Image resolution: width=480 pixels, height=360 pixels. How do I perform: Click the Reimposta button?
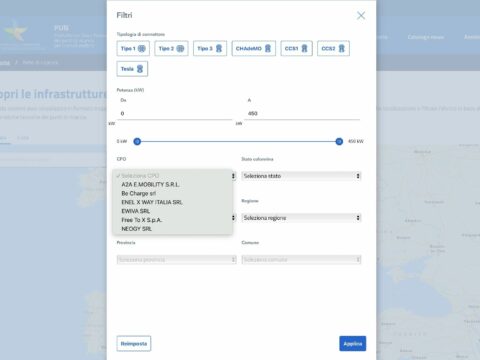[x=134, y=343]
